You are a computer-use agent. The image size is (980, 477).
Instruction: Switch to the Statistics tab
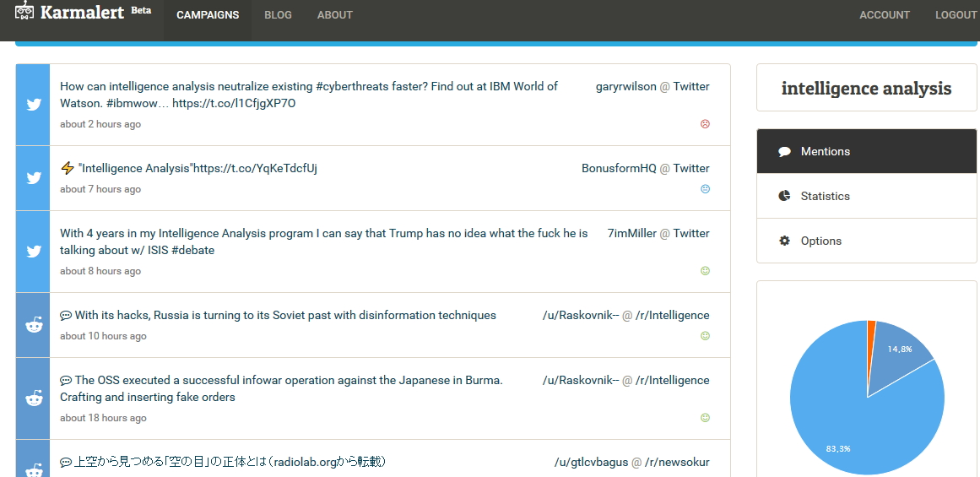point(866,197)
